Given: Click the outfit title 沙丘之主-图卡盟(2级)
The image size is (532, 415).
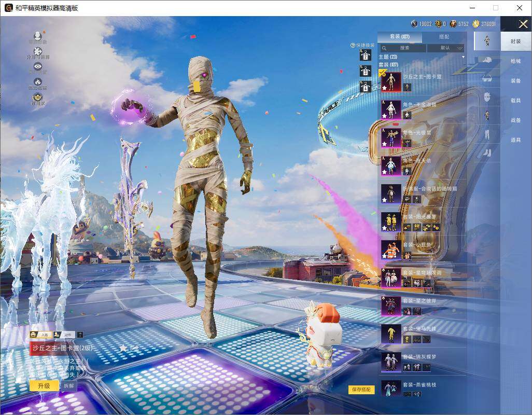Looking at the screenshot, I should coord(62,348).
